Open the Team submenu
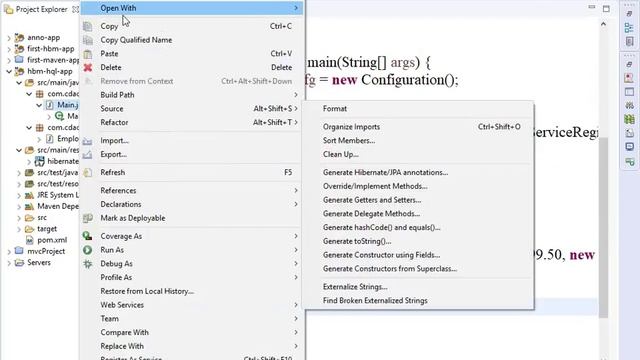 (192, 319)
